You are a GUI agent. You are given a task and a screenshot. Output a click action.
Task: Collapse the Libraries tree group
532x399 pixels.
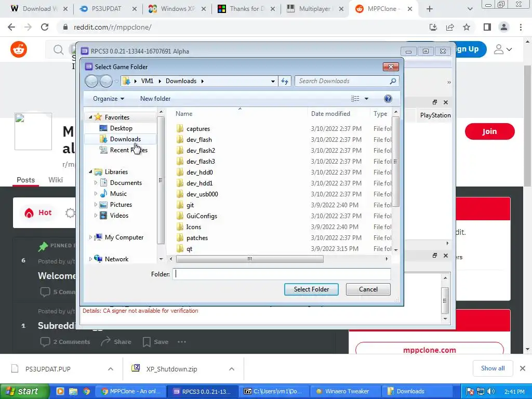90,171
